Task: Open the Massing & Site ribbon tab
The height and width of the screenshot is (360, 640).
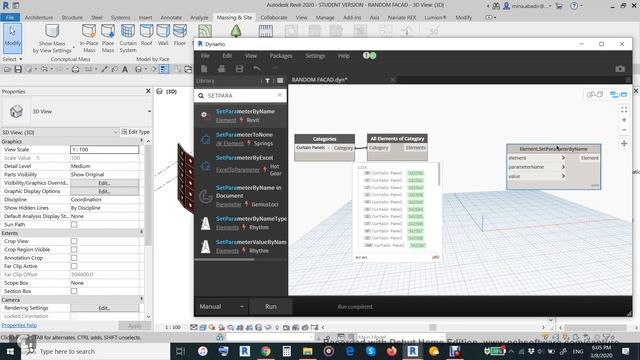Action: pyautogui.click(x=234, y=18)
